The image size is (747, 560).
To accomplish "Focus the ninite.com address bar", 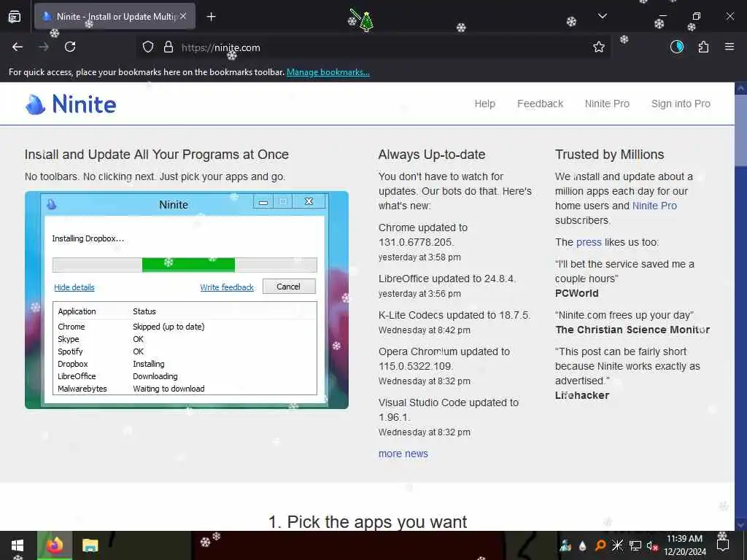I will 371,47.
